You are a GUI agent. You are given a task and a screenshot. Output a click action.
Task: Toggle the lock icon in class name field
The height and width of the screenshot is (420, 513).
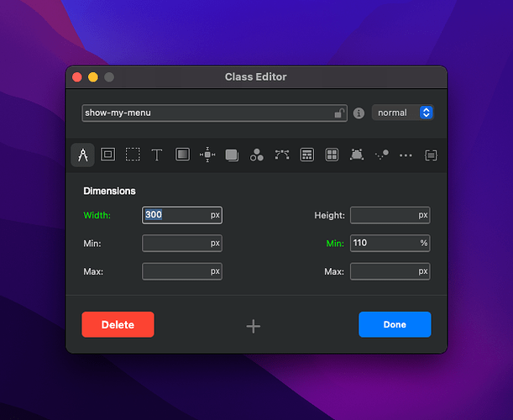click(x=338, y=113)
